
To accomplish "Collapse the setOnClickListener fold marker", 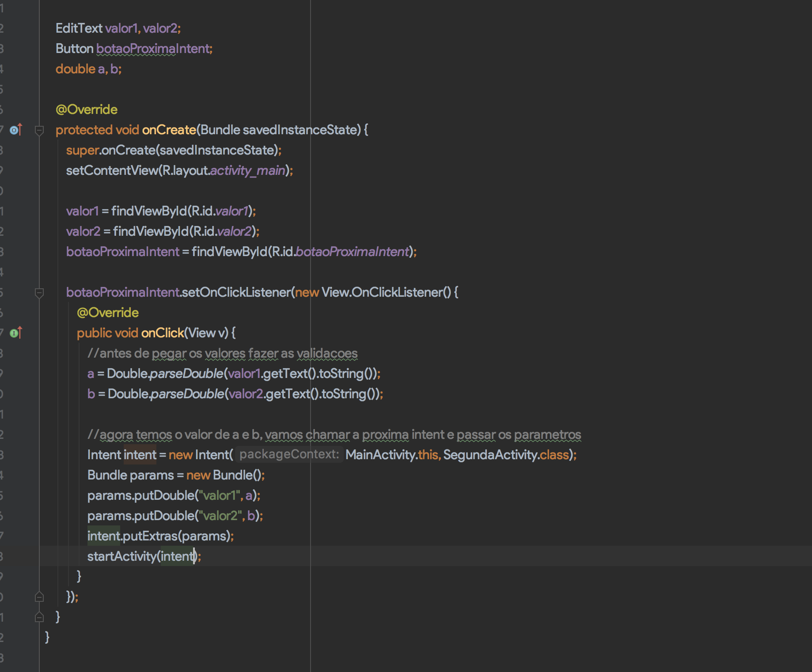I will point(39,293).
